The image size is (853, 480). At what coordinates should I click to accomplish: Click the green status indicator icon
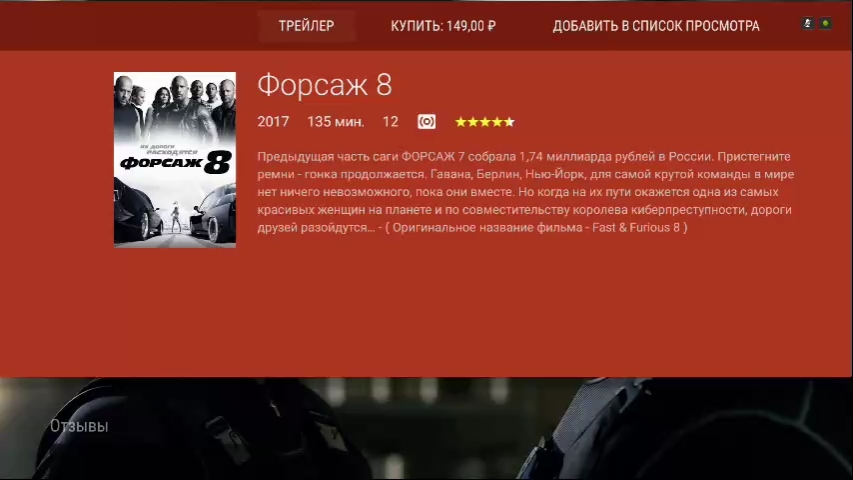[x=826, y=23]
